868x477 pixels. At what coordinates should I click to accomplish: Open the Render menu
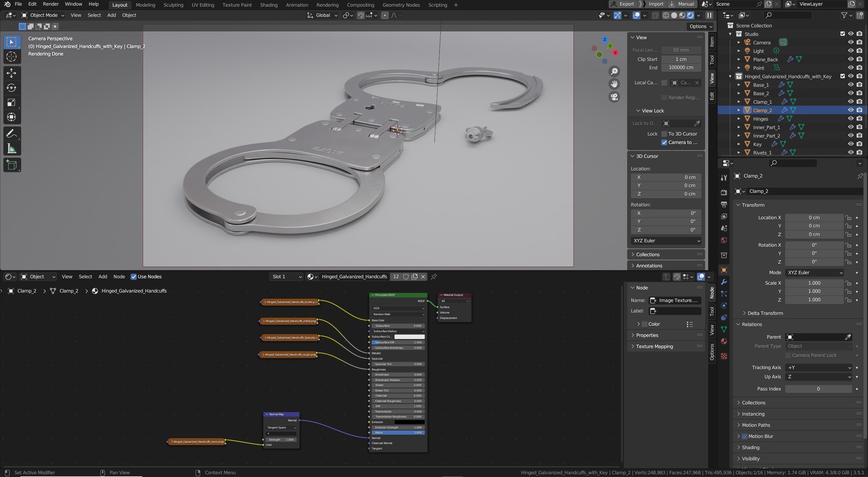[51, 4]
